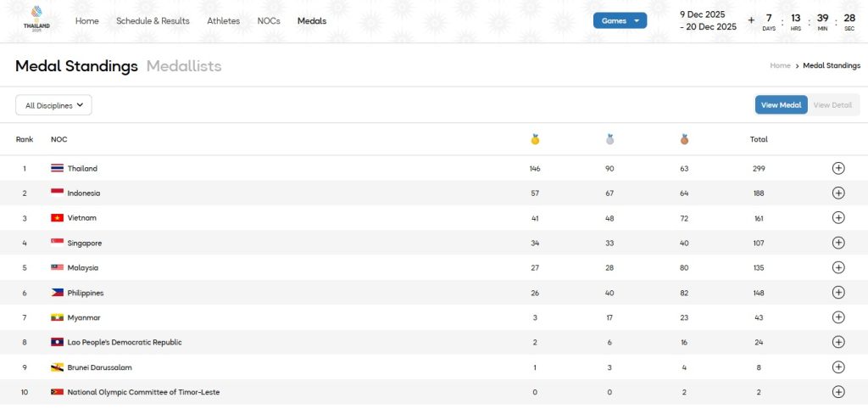Open the All Disciplines dropdown

click(53, 105)
